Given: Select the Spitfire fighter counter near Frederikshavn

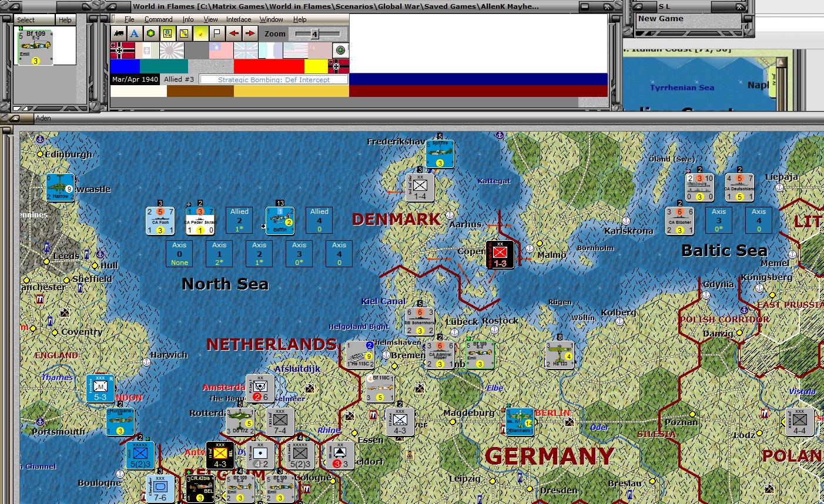Looking at the screenshot, I should click(x=440, y=154).
